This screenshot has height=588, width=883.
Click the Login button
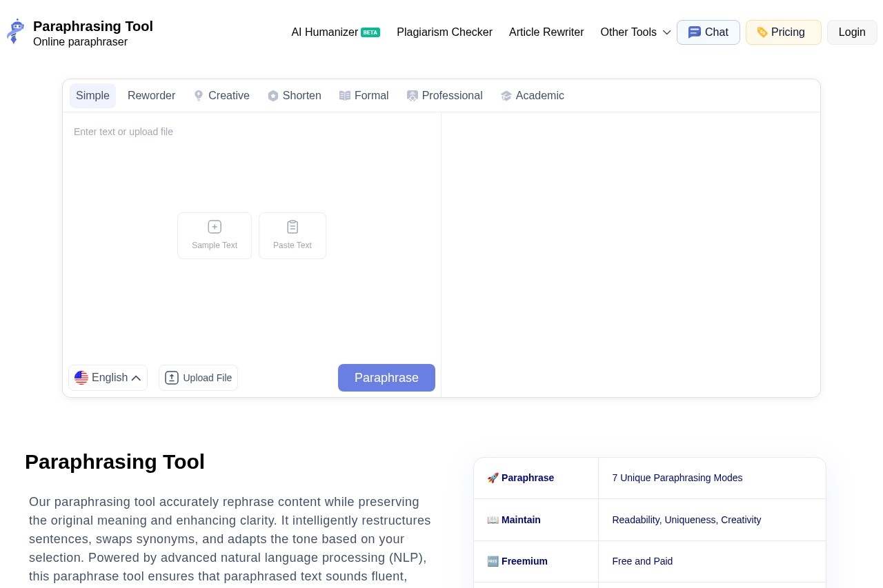(x=851, y=32)
